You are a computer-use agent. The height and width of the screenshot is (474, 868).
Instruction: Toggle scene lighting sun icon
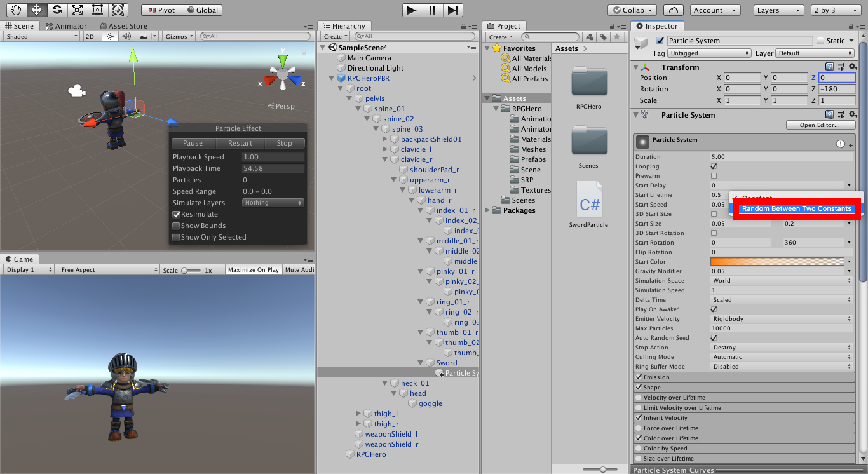(x=110, y=36)
